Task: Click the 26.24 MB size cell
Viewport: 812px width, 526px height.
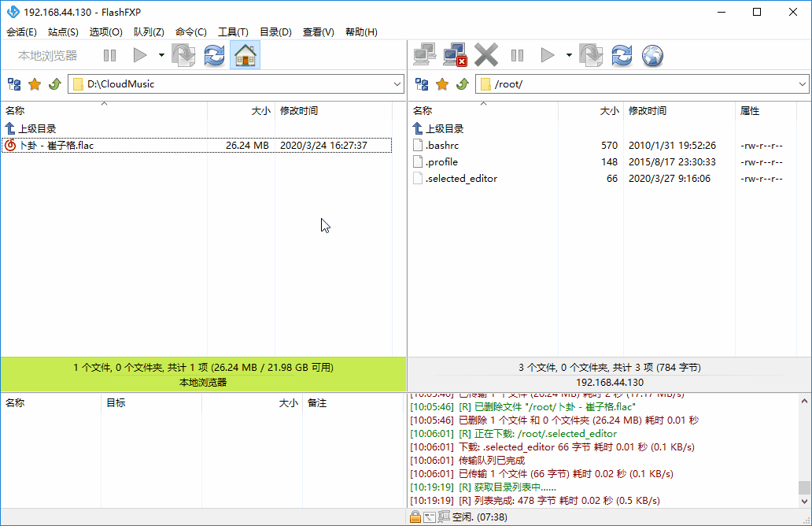Action: tap(248, 146)
